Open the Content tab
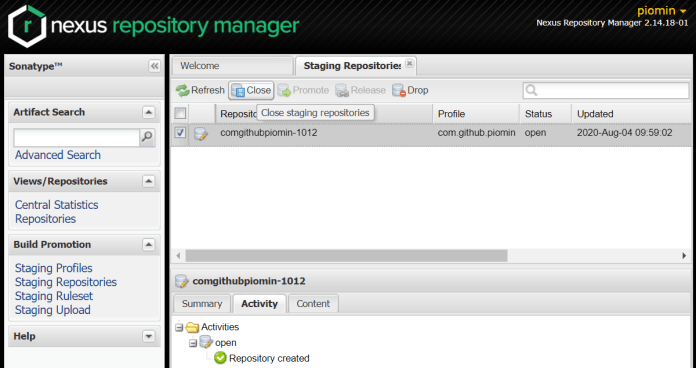This screenshot has height=368, width=696. [x=313, y=304]
